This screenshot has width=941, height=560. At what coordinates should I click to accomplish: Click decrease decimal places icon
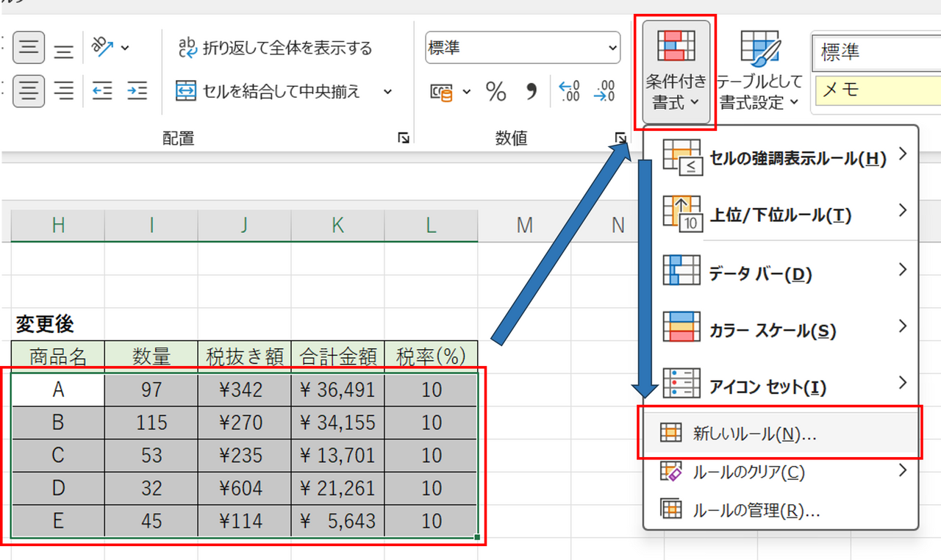(x=605, y=92)
